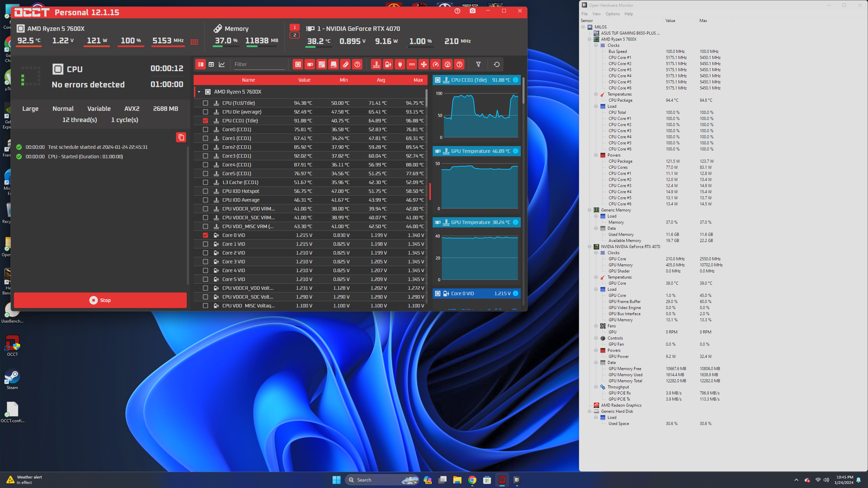Collapse NVIDIA GeForce RTX 4070 tree node

tap(589, 247)
